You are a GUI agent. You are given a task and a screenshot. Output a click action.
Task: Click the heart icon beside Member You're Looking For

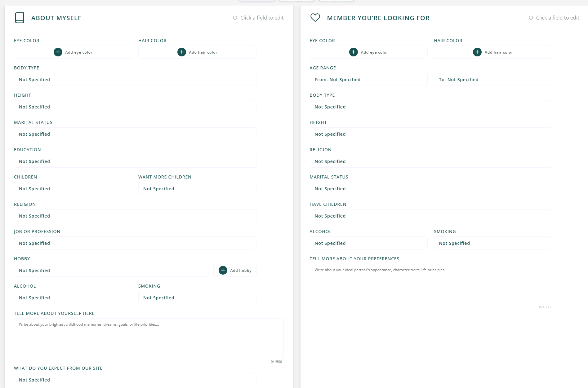(315, 18)
